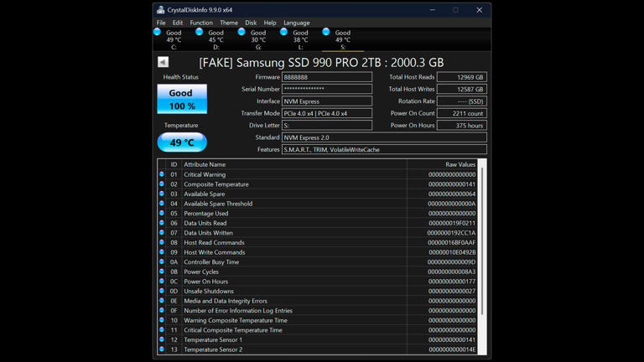The image size is (644, 362).
Task: Click Power On Hours value 375 hours
Action: 462,125
